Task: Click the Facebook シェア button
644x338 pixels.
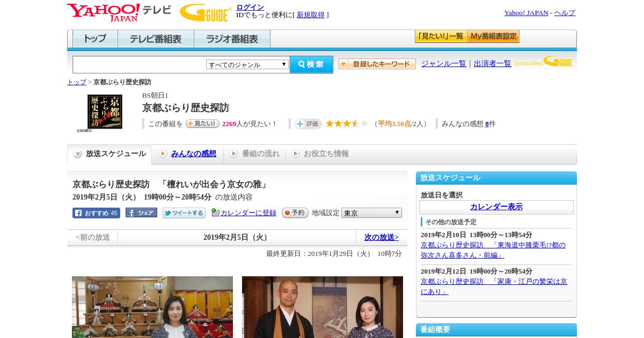Action: (141, 212)
